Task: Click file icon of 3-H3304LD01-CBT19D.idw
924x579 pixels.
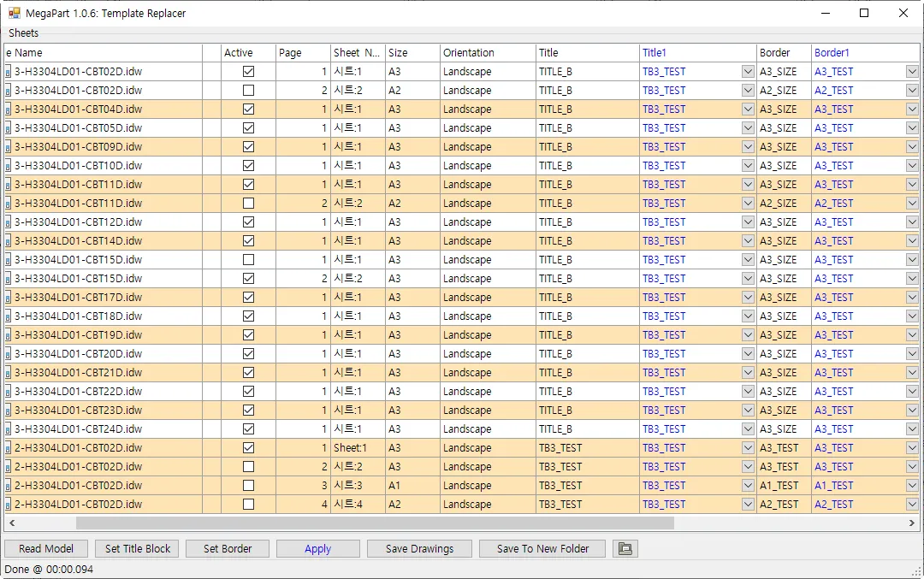Action: [x=9, y=336]
